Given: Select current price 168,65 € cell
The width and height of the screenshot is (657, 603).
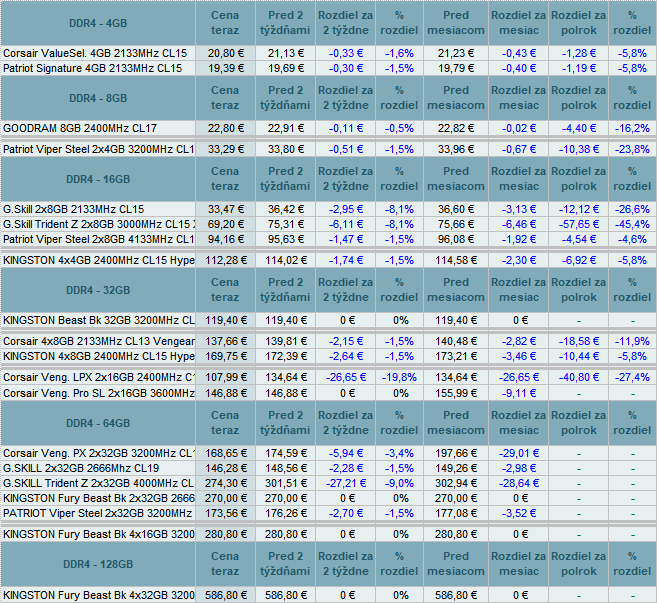Looking at the screenshot, I should [x=225, y=453].
